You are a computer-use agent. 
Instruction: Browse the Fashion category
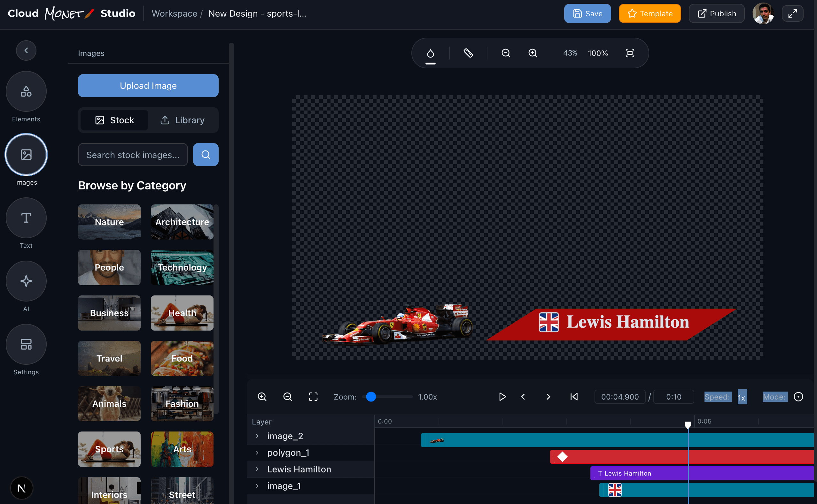coord(182,404)
